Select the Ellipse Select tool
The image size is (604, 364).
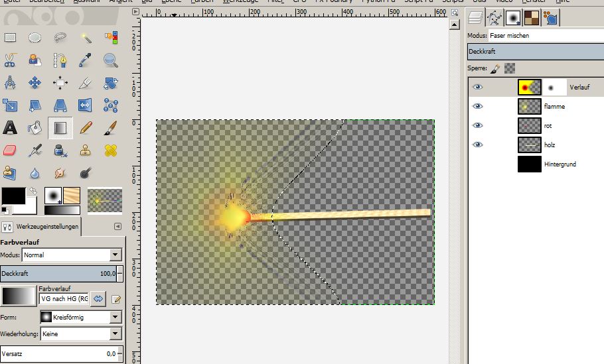35,37
